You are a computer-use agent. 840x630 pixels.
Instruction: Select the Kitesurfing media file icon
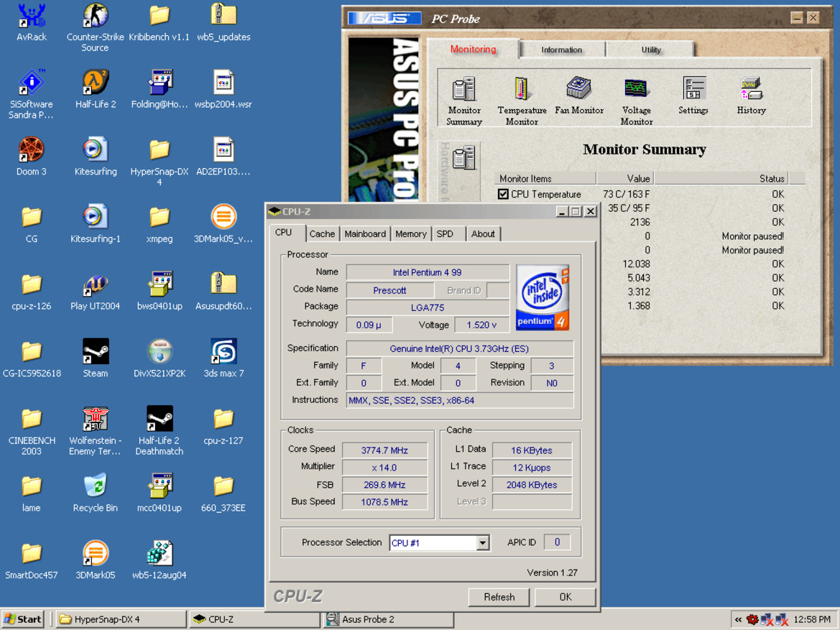pos(96,157)
